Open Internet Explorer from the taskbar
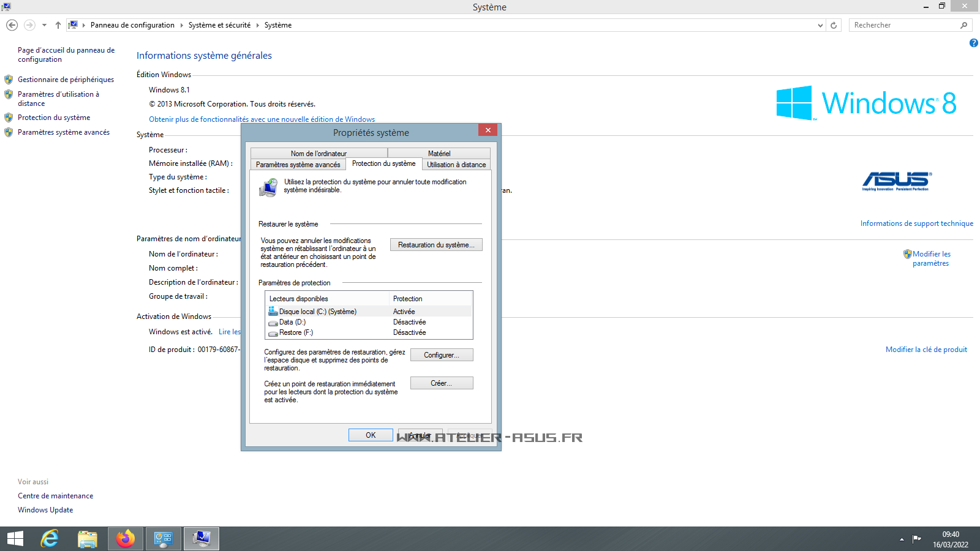 pos(50,539)
